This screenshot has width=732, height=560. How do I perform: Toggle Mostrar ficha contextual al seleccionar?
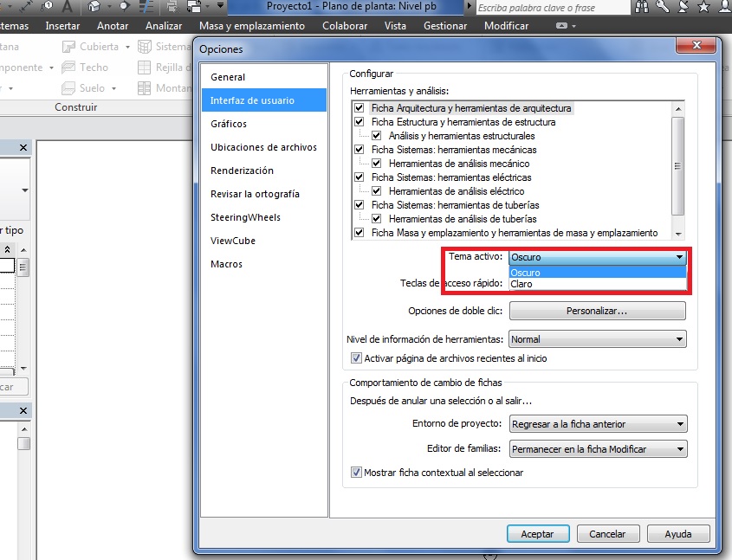click(x=356, y=473)
